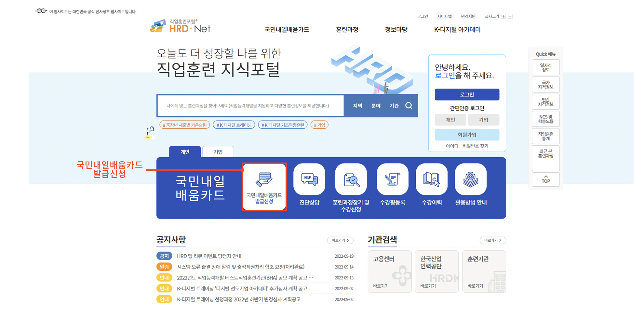
Task: Click 기관검색 바로가기 button
Action: [x=493, y=240]
